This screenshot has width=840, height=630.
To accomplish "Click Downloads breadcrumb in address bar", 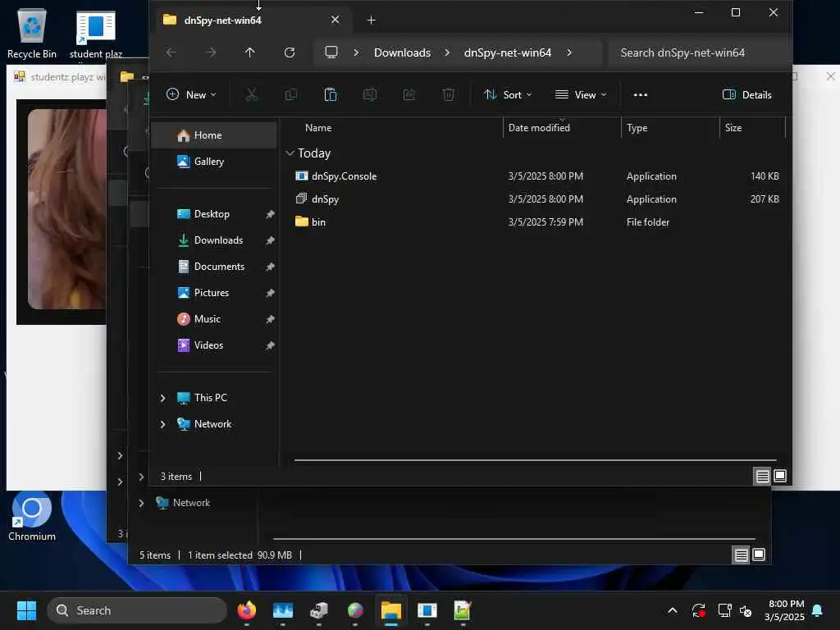I will 402,52.
